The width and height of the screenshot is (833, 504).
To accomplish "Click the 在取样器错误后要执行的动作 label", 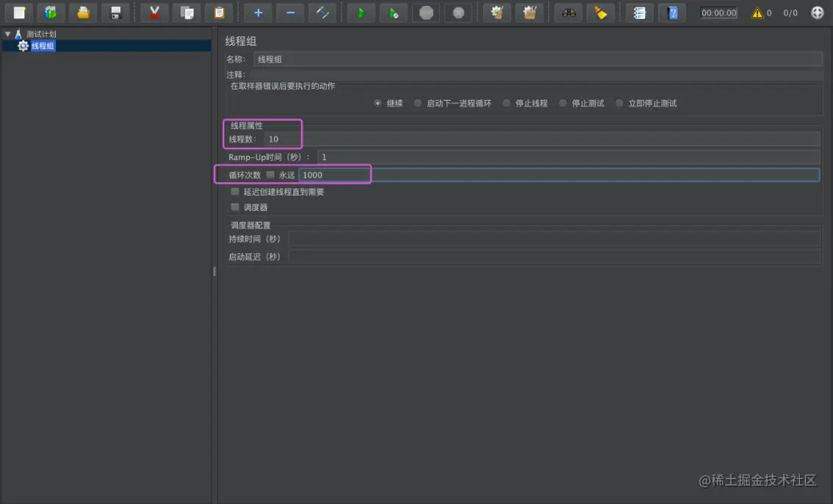I will 283,86.
